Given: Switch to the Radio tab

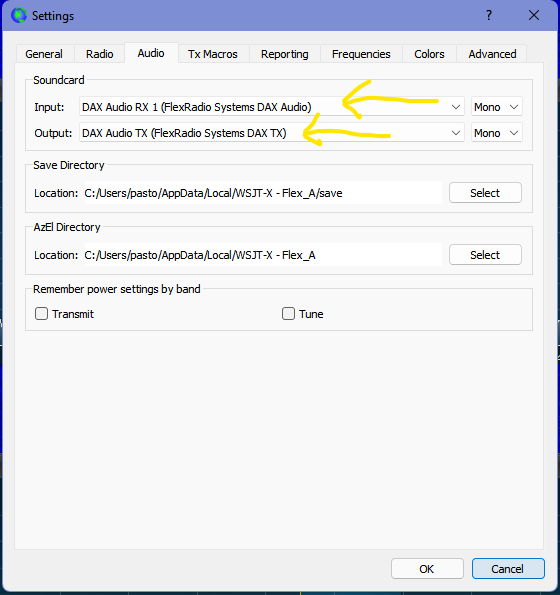Looking at the screenshot, I should pos(99,54).
